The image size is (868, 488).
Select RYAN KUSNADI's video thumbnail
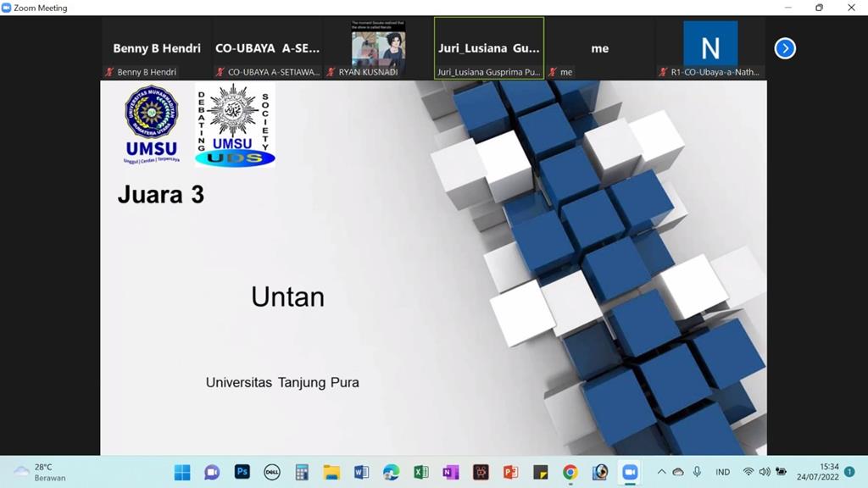378,47
